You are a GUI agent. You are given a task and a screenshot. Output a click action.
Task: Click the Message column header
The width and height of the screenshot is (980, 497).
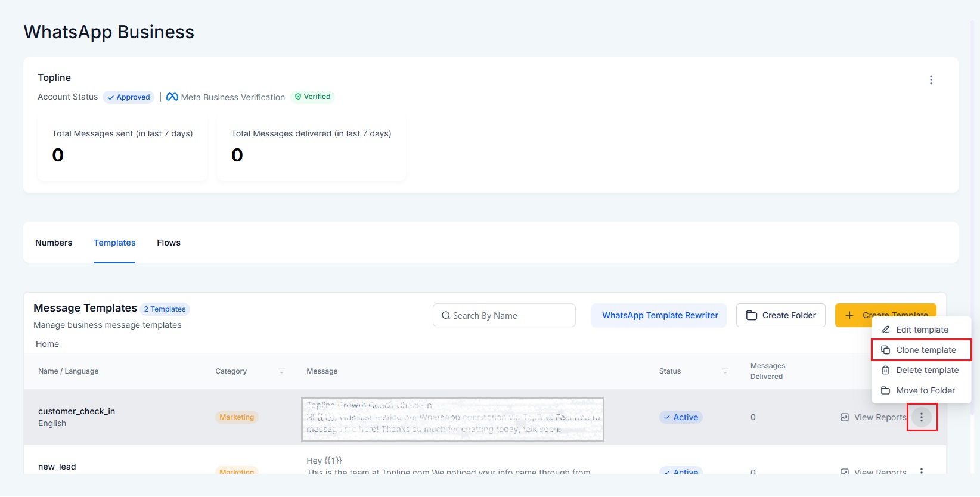click(x=322, y=371)
